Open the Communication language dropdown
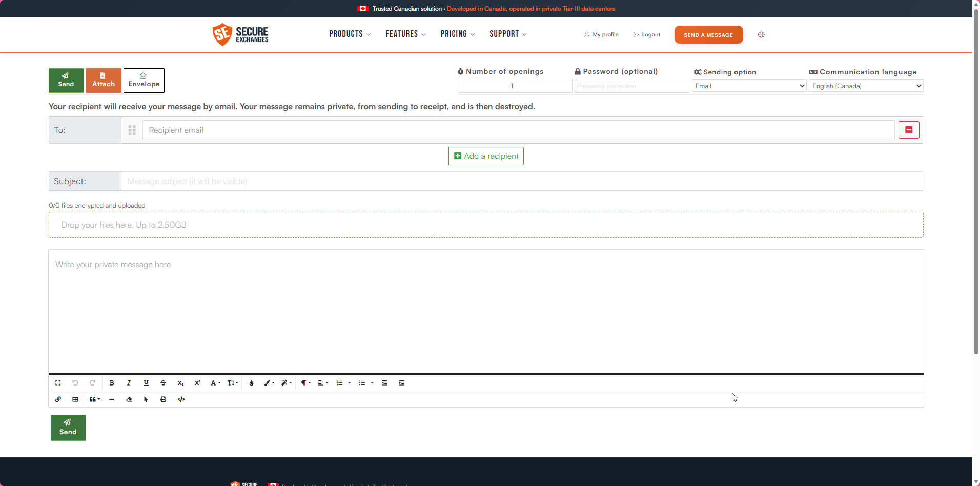This screenshot has height=486, width=980. [x=866, y=86]
